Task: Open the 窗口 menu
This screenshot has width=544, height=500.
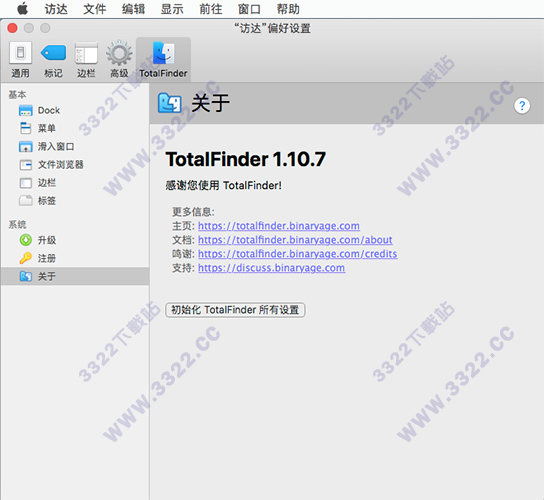Action: tap(249, 9)
